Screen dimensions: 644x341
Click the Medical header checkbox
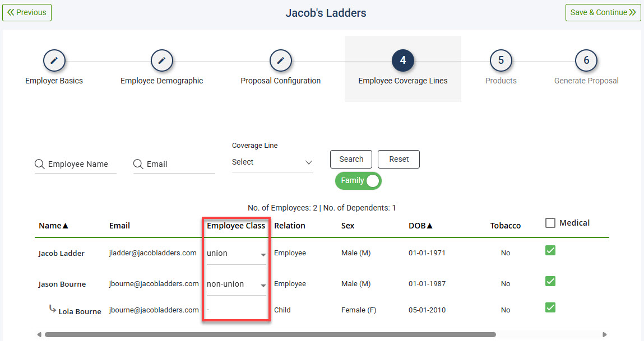(550, 222)
